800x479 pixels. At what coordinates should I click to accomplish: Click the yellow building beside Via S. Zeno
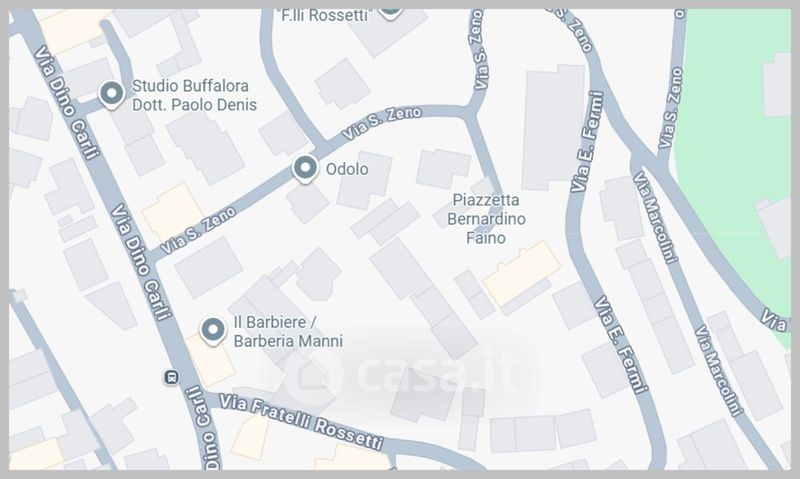[173, 213]
